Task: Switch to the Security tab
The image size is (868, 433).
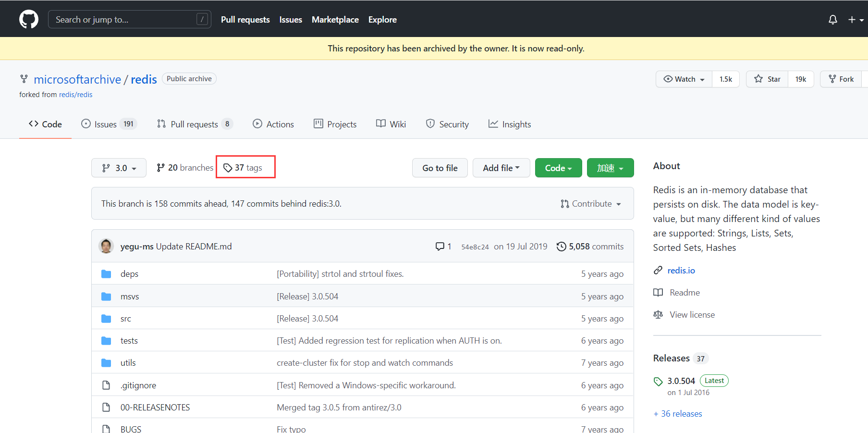Action: [447, 124]
